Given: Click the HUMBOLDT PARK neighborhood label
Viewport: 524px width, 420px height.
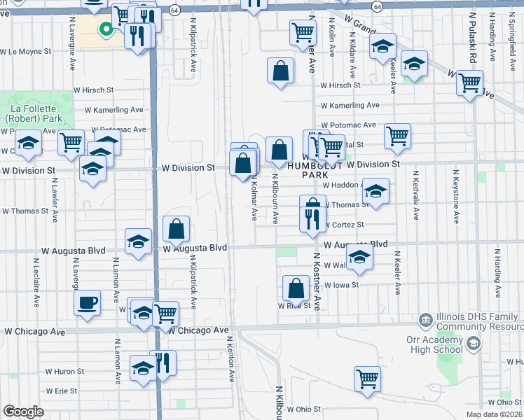Looking at the screenshot, I should (x=315, y=170).
